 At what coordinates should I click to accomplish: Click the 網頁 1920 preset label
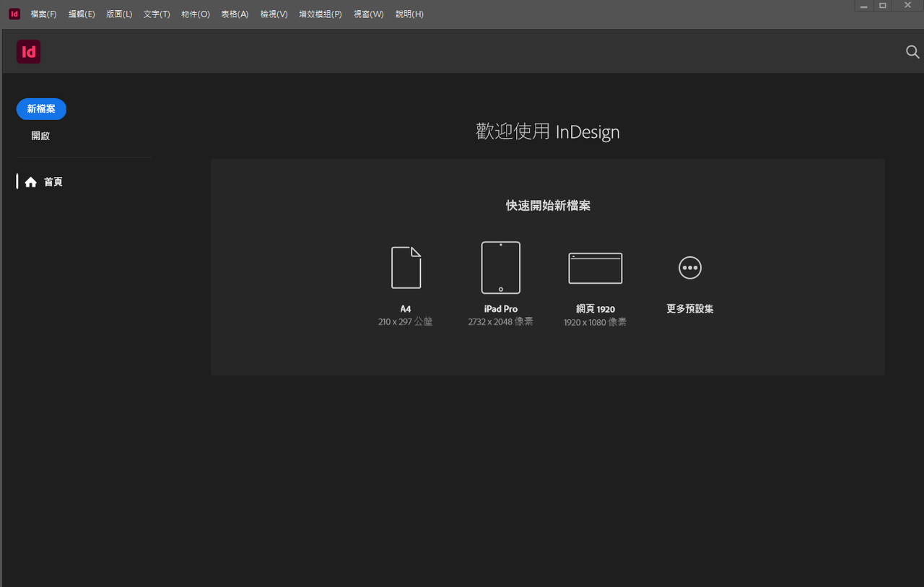coord(596,309)
